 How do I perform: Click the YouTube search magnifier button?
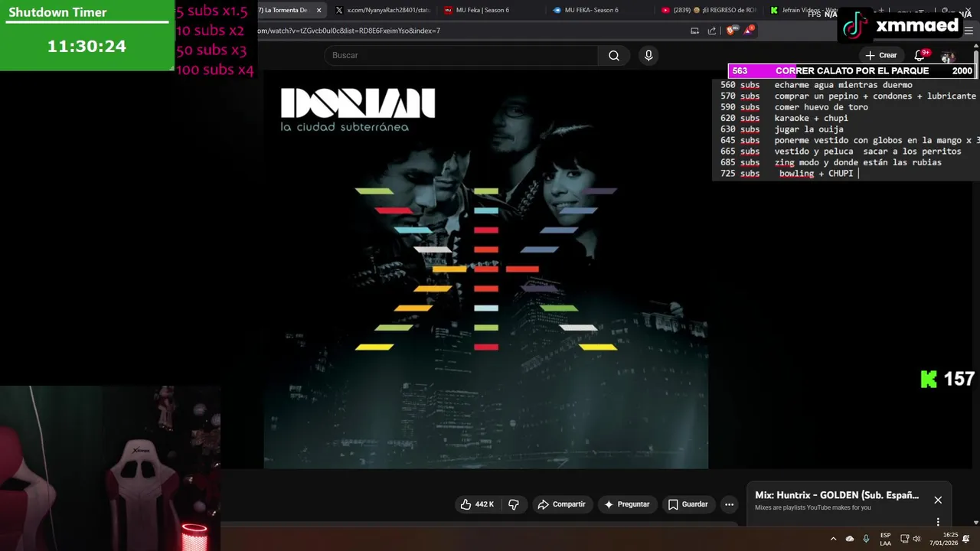(614, 55)
